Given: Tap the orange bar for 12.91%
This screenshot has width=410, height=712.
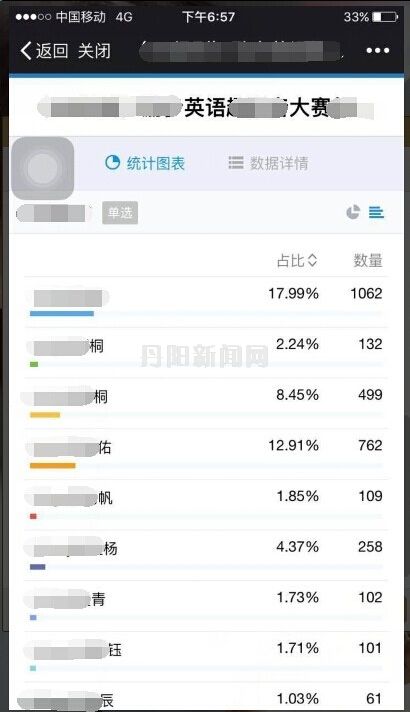Looking at the screenshot, I should pyautogui.click(x=53, y=465).
